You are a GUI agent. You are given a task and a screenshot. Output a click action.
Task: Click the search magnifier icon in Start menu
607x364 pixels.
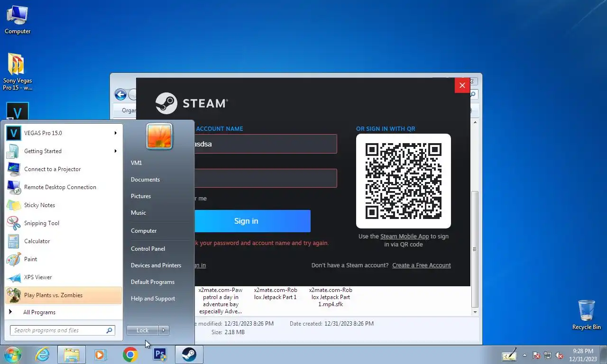coord(109,330)
